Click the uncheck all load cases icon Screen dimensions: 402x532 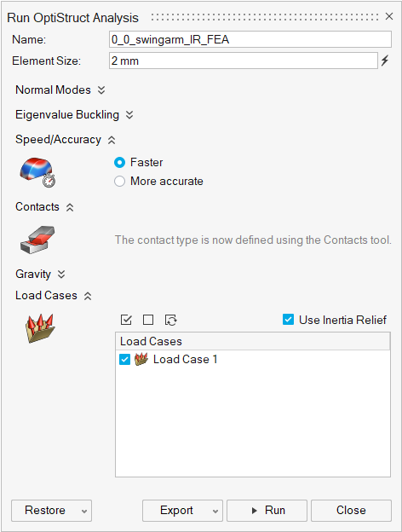coord(148,320)
